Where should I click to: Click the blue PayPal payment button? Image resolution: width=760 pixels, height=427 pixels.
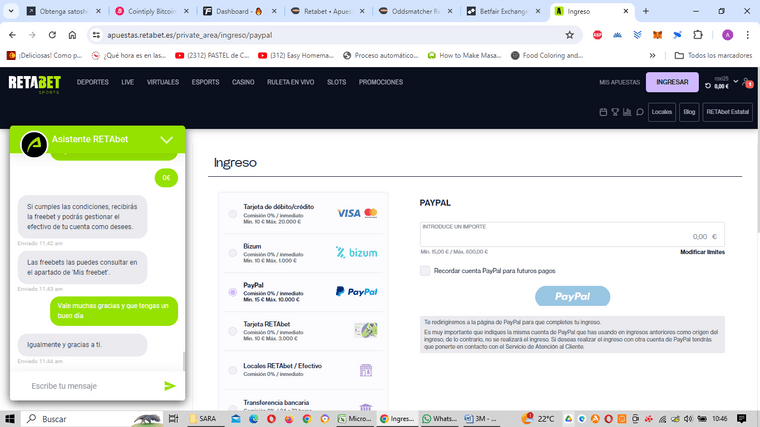click(x=572, y=296)
